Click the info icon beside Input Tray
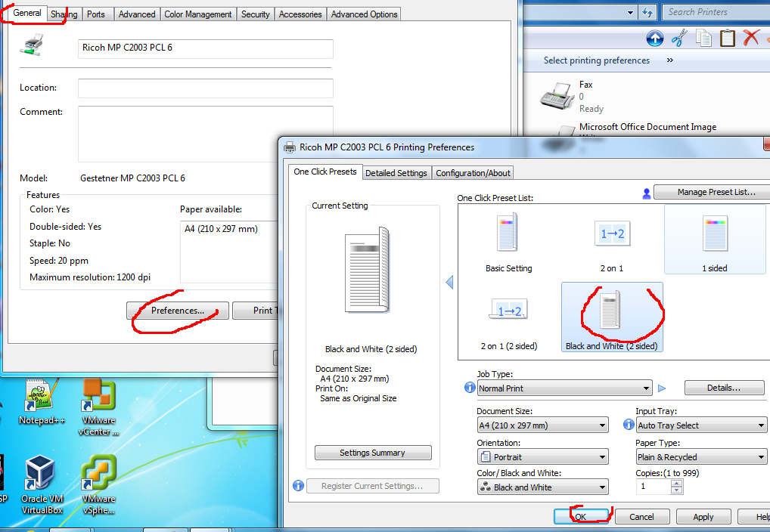The height and width of the screenshot is (532, 770). coord(628,424)
